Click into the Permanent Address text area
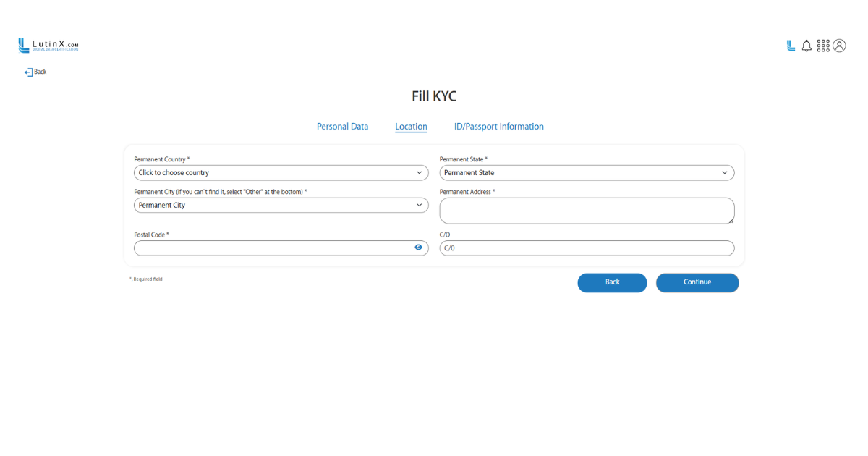The image size is (868, 456). point(587,211)
